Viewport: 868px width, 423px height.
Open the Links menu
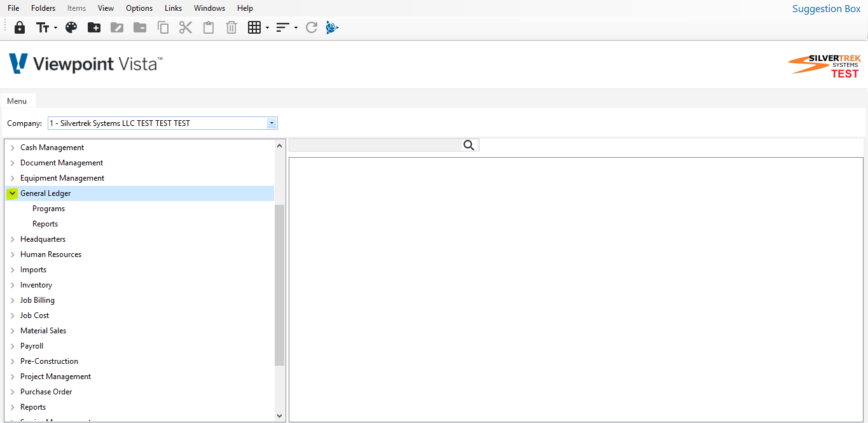(173, 8)
